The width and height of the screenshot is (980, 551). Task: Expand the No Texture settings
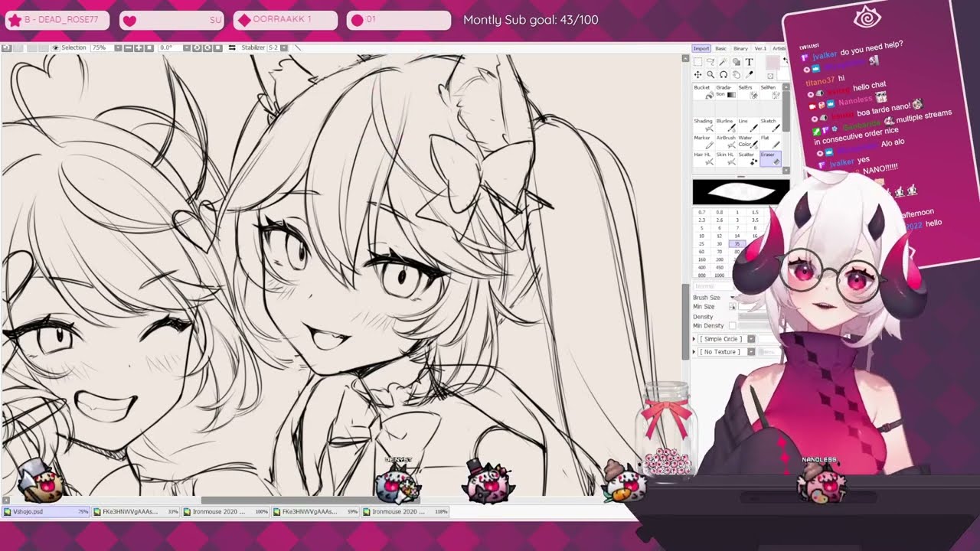click(694, 352)
